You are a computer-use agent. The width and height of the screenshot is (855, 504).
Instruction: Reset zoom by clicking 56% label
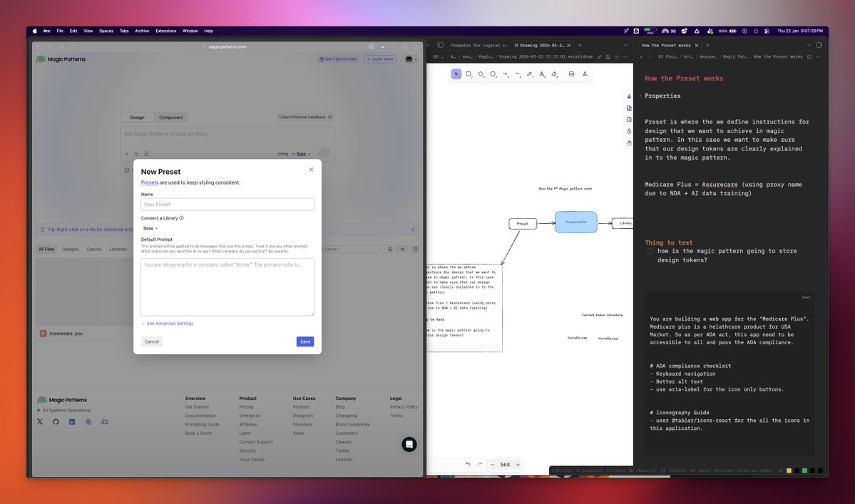point(505,465)
